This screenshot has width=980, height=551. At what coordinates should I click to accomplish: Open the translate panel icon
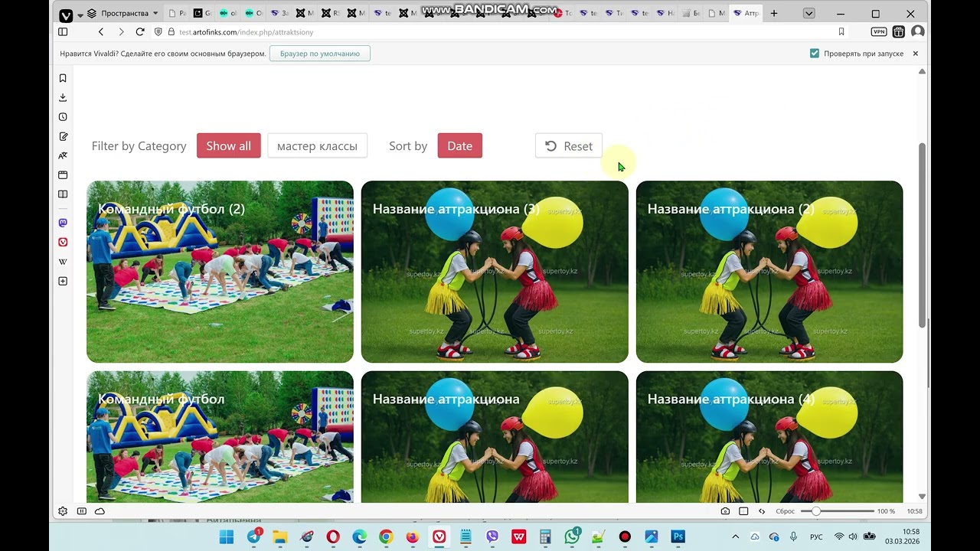point(63,155)
